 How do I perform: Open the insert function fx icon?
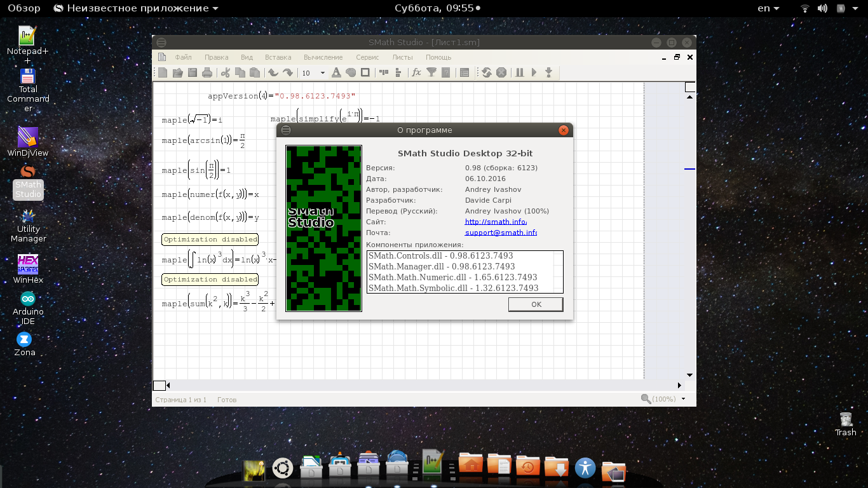click(x=416, y=72)
